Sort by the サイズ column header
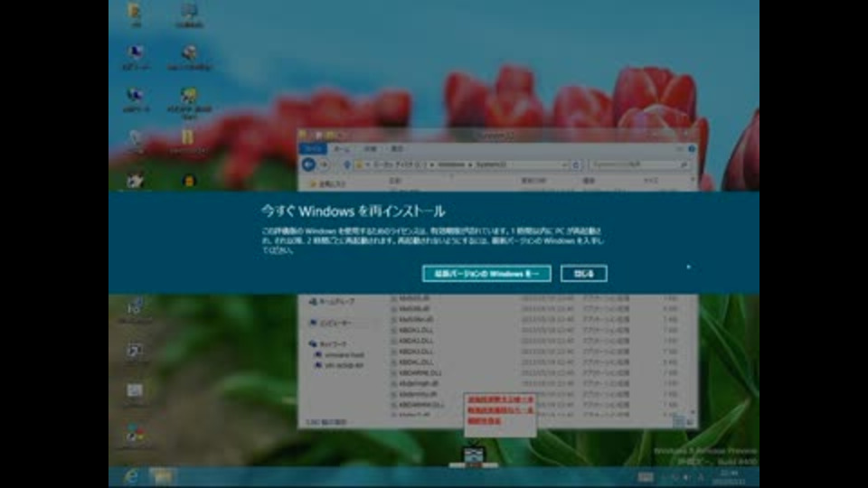This screenshot has width=868, height=488. 651,181
